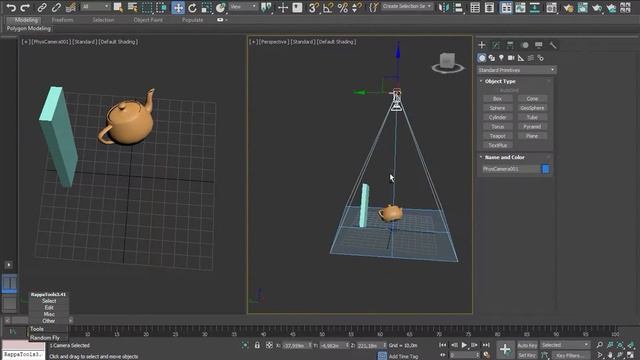640x360 pixels.
Task: Toggle Window/Crossing selection mode
Action: point(162,7)
